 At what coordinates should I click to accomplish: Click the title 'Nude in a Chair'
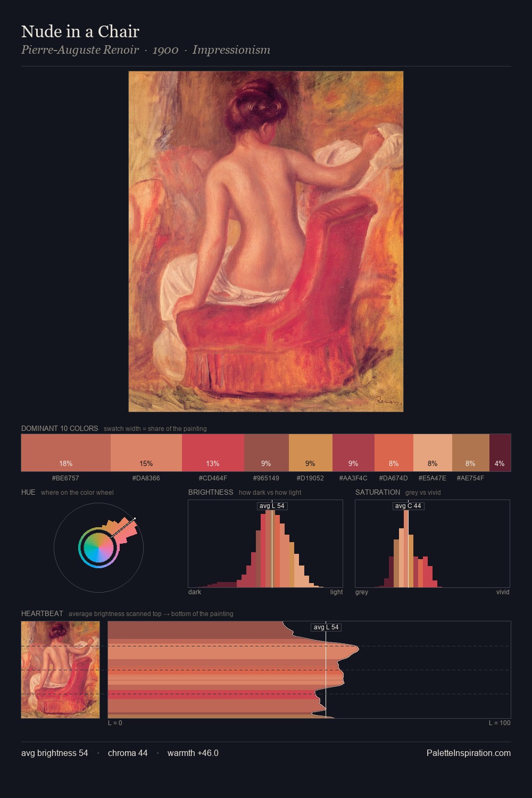[80, 31]
